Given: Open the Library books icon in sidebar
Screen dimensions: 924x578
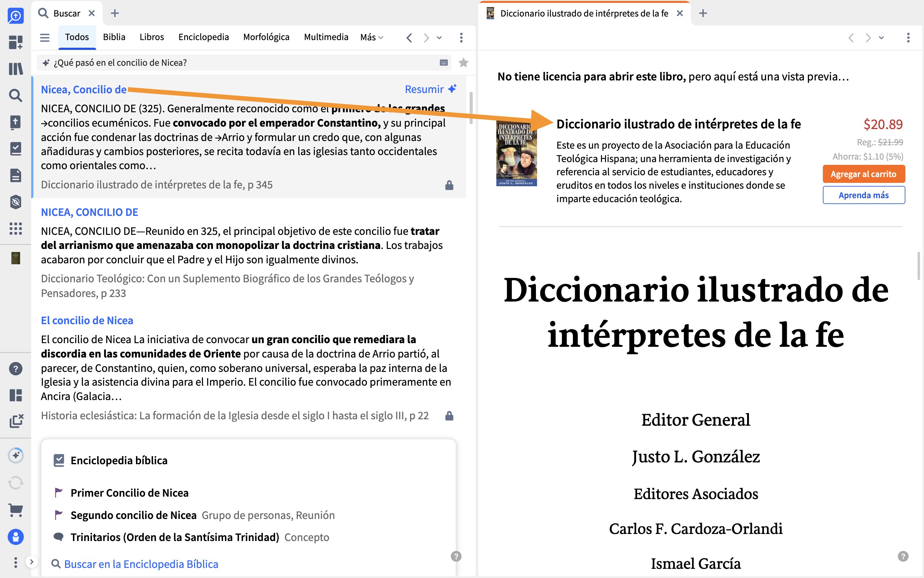Looking at the screenshot, I should coord(16,69).
